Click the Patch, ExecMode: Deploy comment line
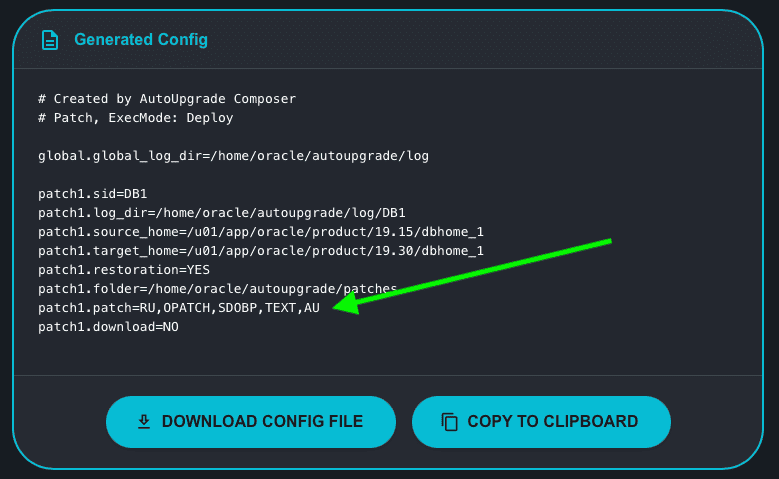This screenshot has width=779, height=479. [136, 118]
